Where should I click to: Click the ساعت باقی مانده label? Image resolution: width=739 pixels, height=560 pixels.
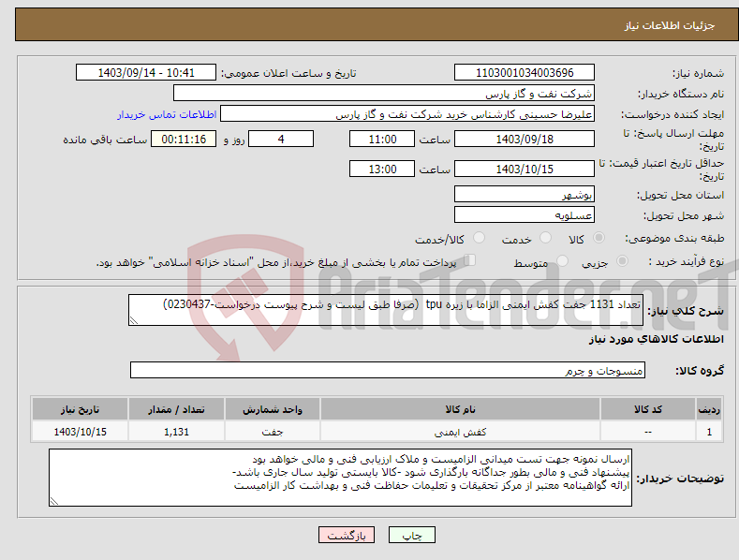coord(105,140)
